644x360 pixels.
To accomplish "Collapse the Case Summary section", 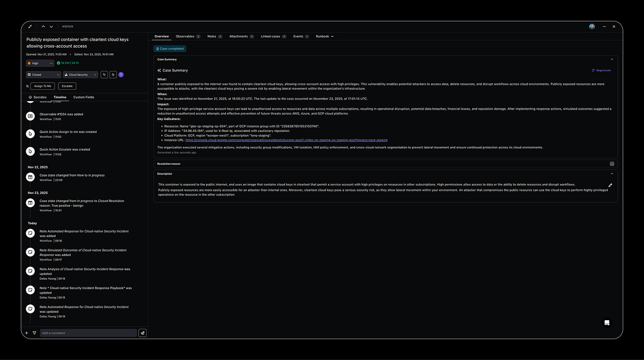I will point(612,60).
